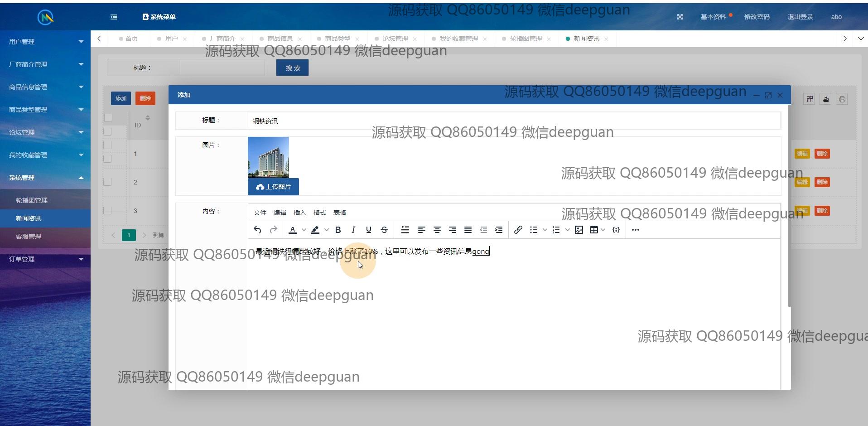Viewport: 868px width, 426px height.
Task: Tick the checkbox for row 2
Action: (x=107, y=182)
